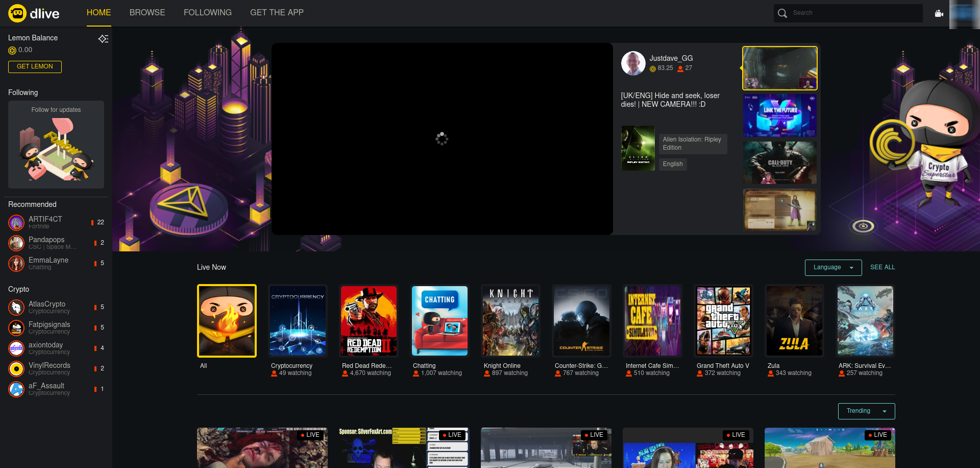Click the search magnifier icon
The height and width of the screenshot is (468, 980).
[x=782, y=13]
